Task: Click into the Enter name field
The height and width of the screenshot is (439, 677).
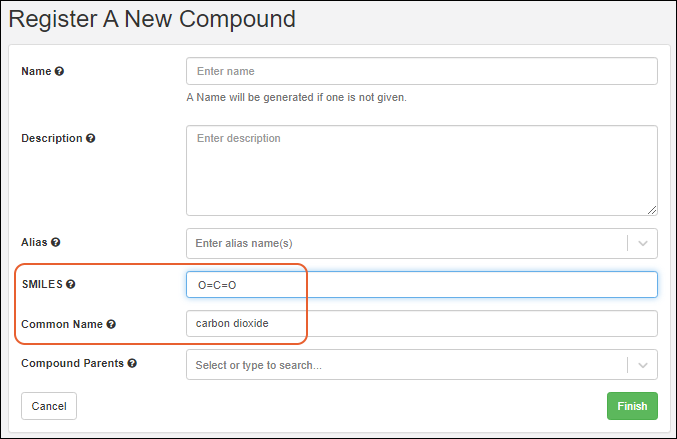Action: coord(420,72)
